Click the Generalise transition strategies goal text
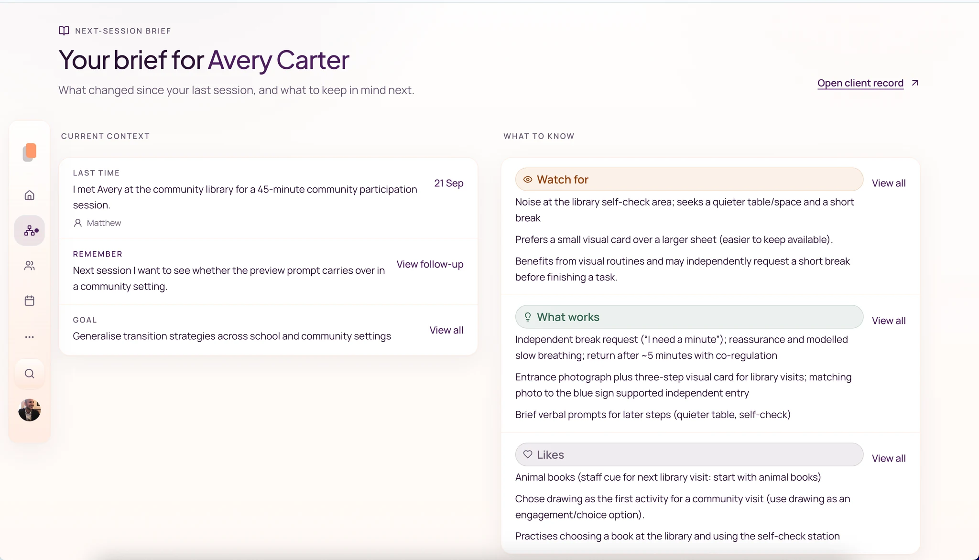 coord(232,336)
